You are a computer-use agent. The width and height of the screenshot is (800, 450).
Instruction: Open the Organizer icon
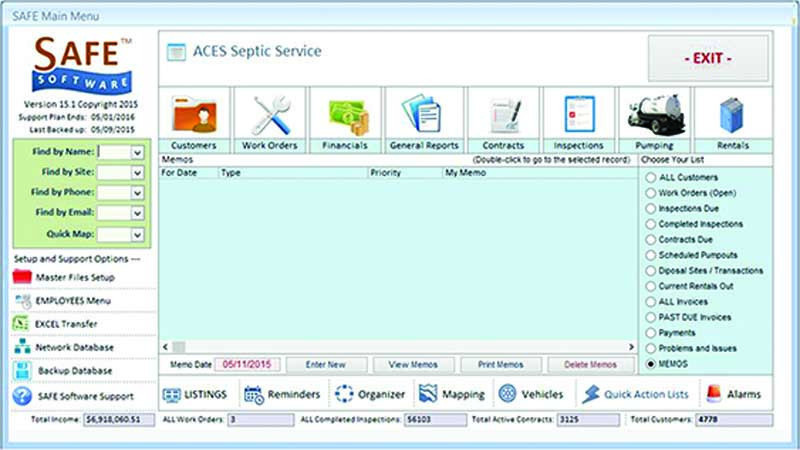(x=344, y=394)
